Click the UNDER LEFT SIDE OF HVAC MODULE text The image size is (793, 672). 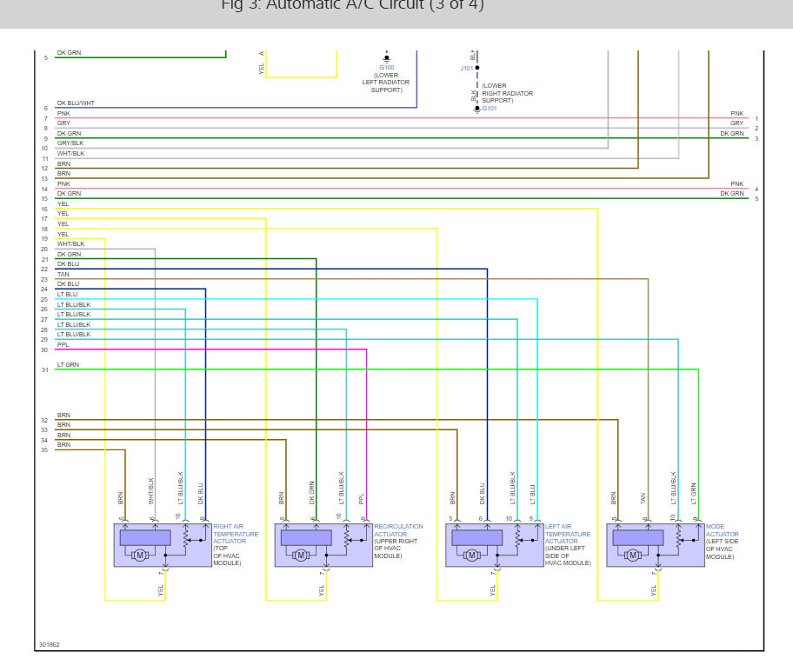(568, 556)
